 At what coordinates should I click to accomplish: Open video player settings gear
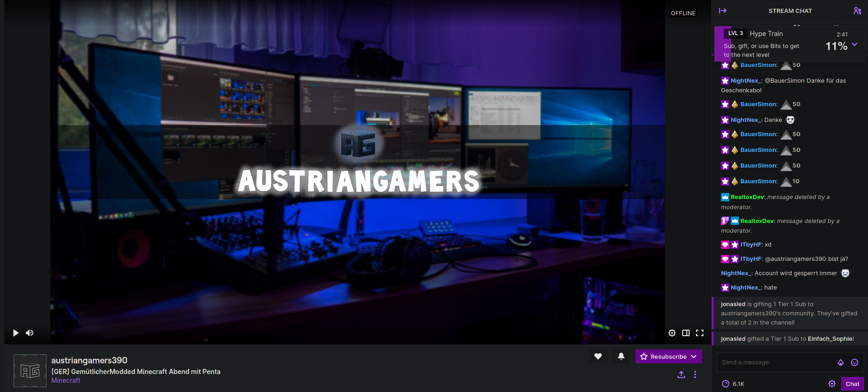click(x=672, y=333)
